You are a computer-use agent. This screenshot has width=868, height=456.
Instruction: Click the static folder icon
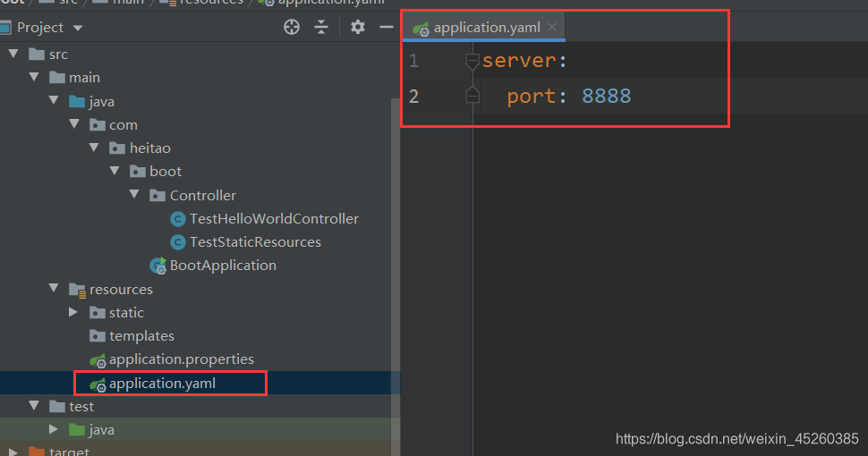97,313
